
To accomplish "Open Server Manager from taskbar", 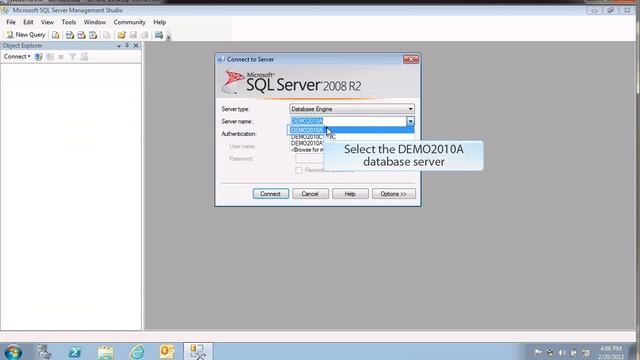I will [x=45, y=352].
